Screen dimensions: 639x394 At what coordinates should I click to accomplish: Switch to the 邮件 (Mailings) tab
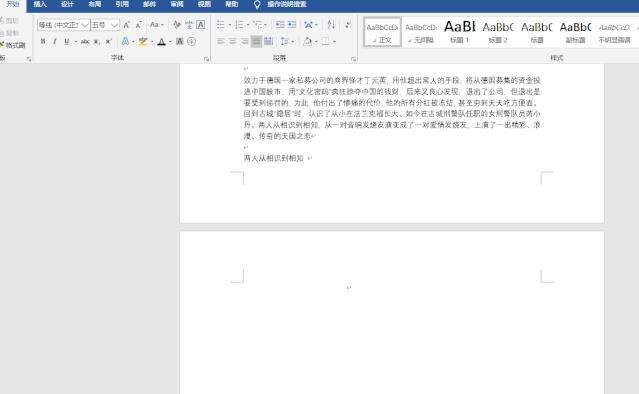[x=149, y=4]
